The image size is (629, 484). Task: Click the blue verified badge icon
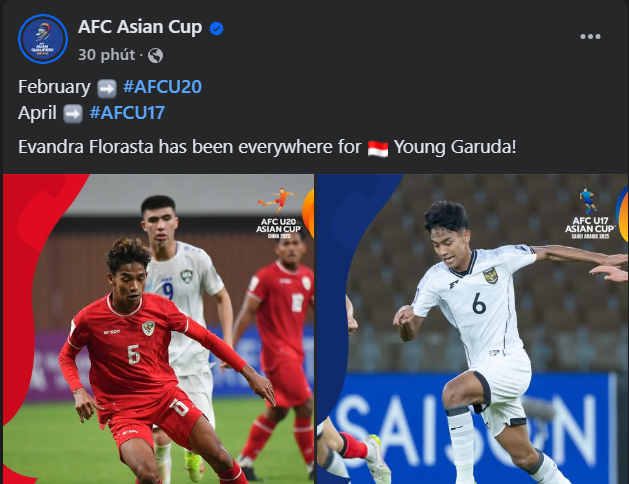[217, 28]
